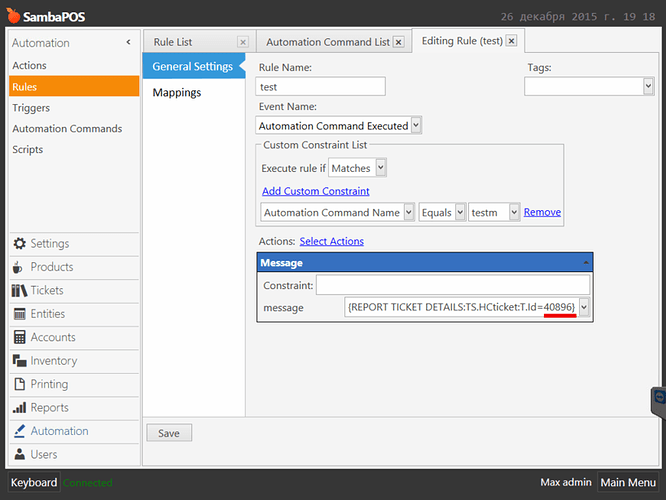Screen dimensions: 666x500
Task: Select the Mappings section
Action: coord(177,93)
